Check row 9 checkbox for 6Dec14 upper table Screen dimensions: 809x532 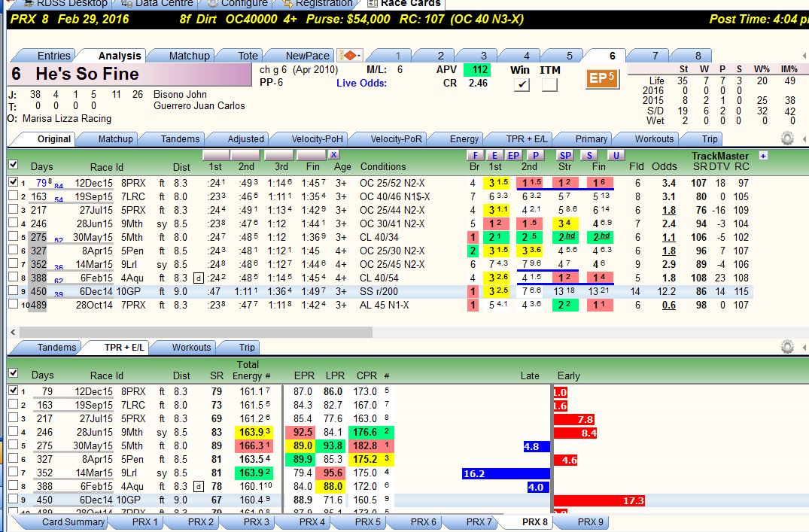click(x=14, y=290)
